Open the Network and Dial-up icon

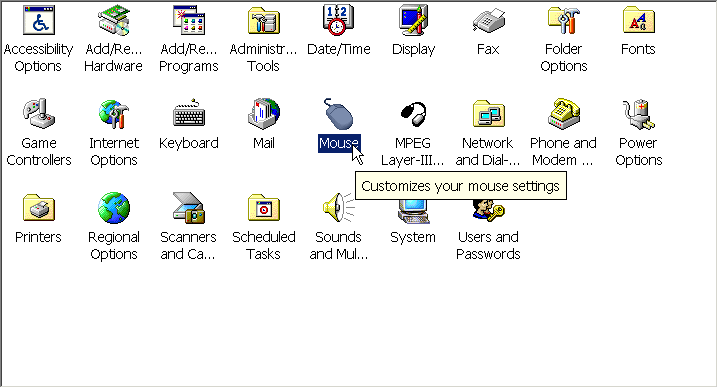[489, 114]
